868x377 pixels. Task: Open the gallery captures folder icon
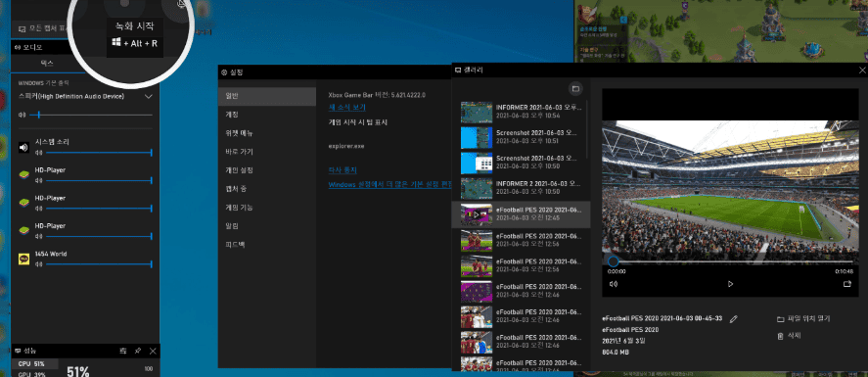click(x=575, y=88)
